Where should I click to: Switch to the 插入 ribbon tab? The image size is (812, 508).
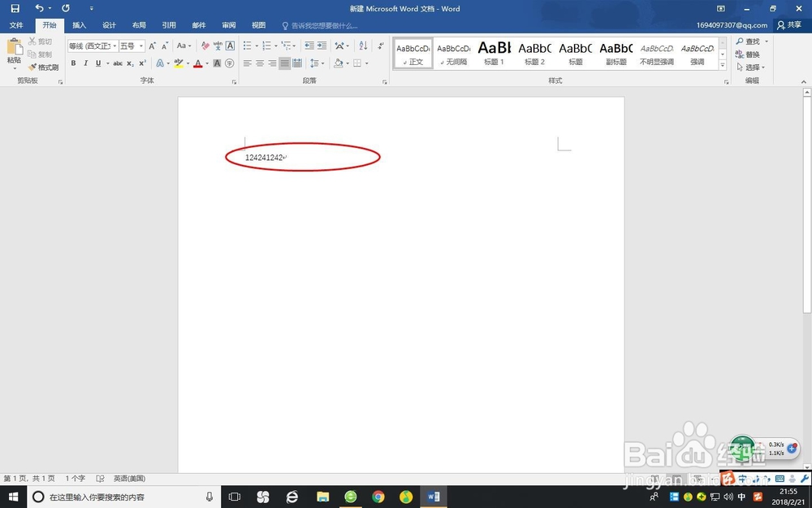pyautogui.click(x=79, y=25)
